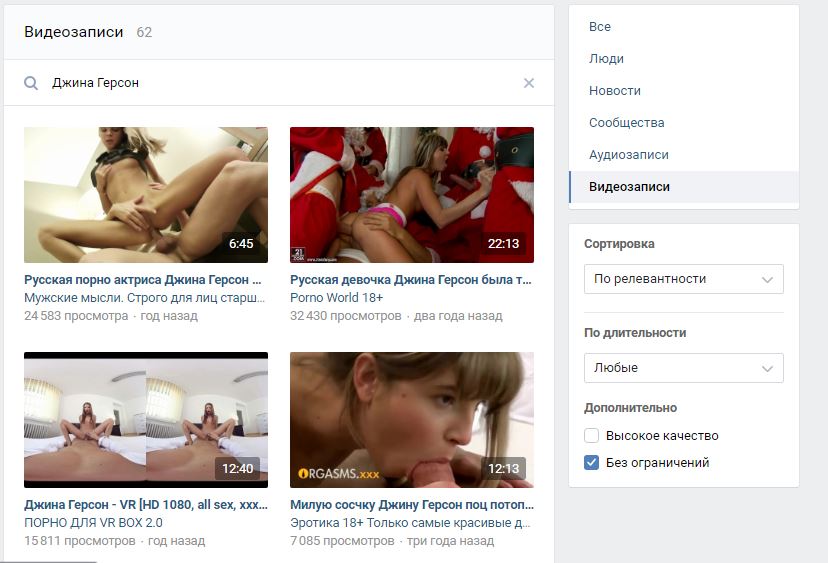Open the video thumbnail with duration 12:40

(146, 420)
